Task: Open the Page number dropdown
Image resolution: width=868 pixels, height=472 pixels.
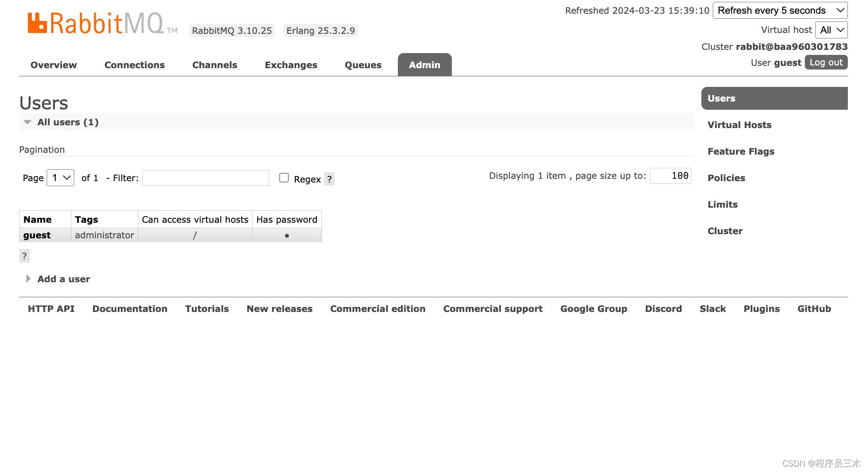Action: point(60,177)
